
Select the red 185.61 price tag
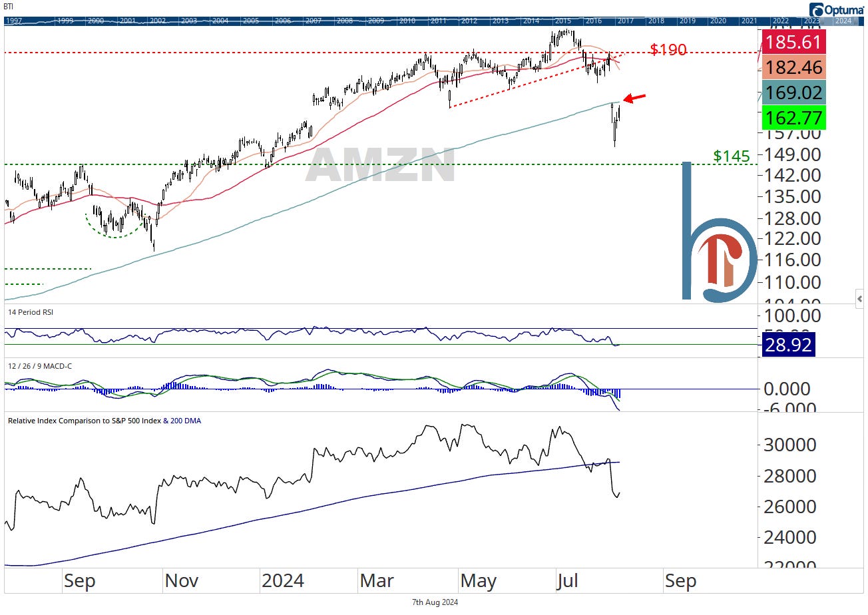click(x=795, y=42)
